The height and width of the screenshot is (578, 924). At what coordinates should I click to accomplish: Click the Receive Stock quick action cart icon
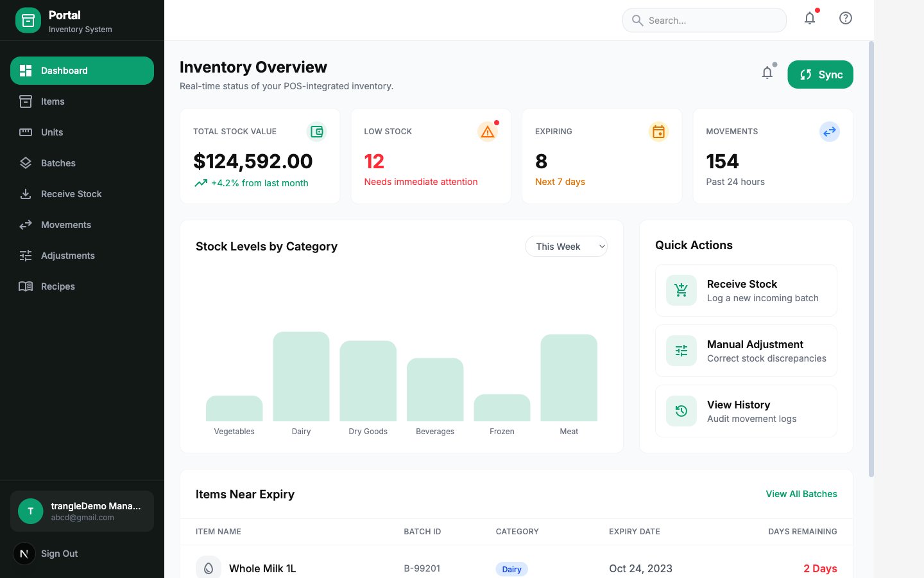681,290
